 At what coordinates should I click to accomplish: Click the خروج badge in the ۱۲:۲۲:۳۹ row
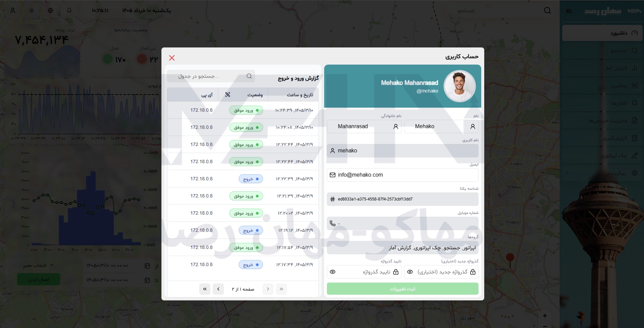pyautogui.click(x=251, y=179)
